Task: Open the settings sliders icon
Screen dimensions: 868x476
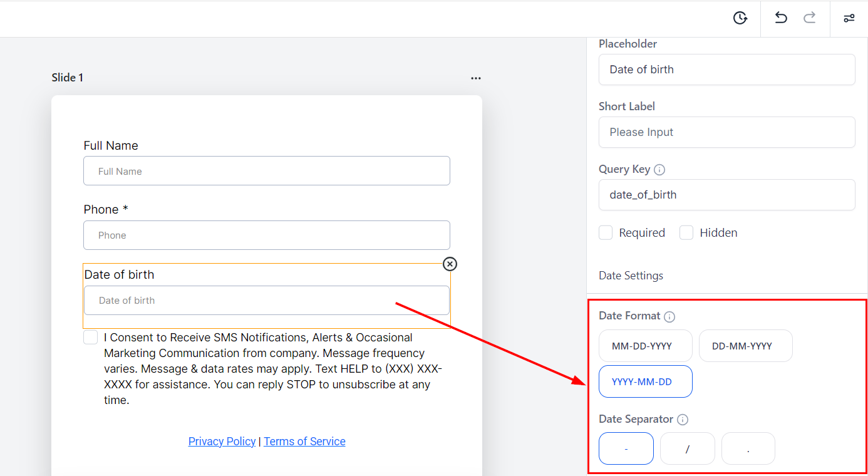Action: tap(849, 18)
